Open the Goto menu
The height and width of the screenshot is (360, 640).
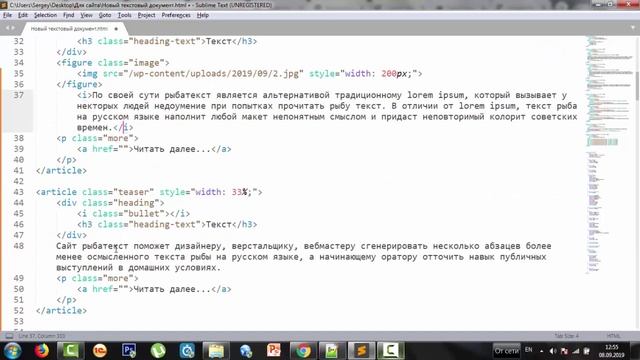tap(104, 15)
